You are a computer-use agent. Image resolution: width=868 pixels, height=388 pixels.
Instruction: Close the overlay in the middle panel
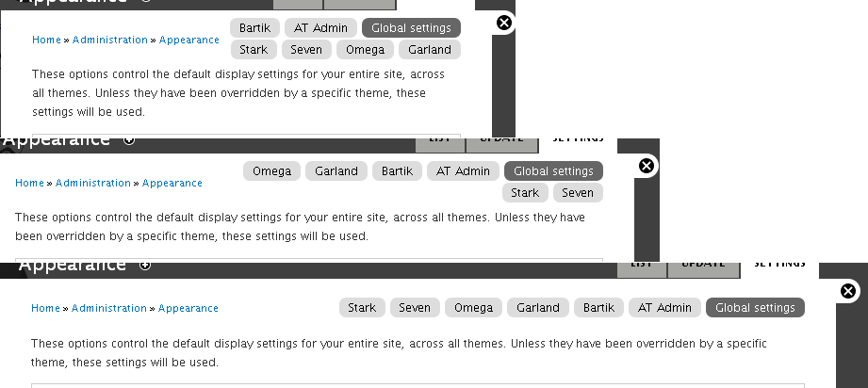click(x=647, y=166)
